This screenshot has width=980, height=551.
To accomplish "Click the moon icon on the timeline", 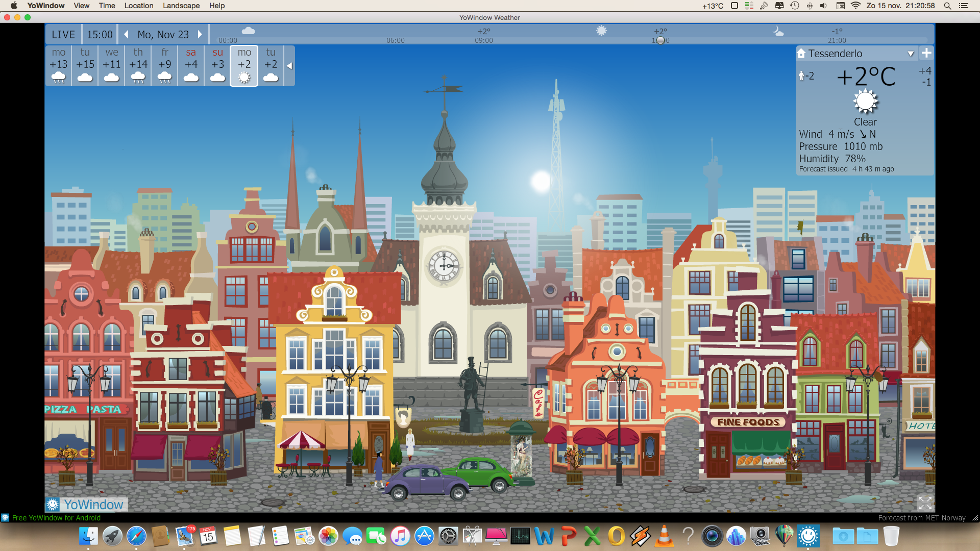I will (x=777, y=31).
